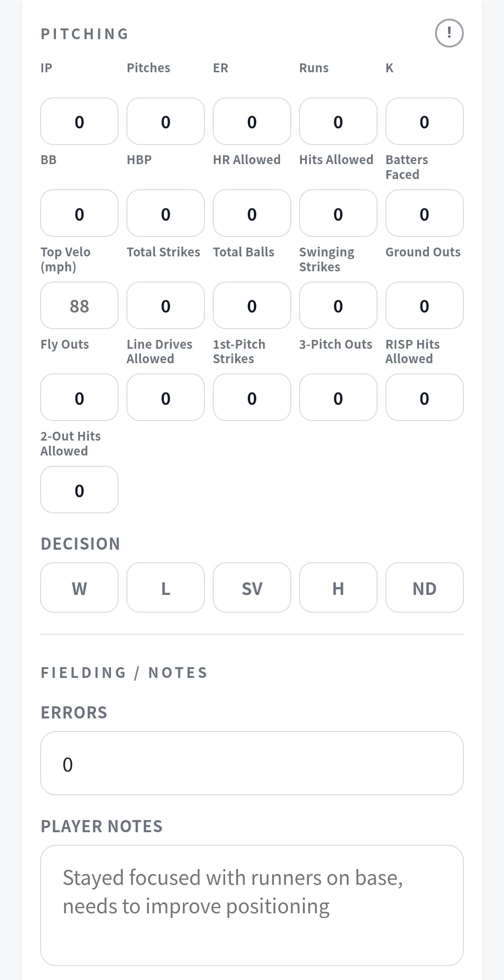Click the 2-Out Hits Allowed field
Screen dimensions: 504x980
click(79, 490)
